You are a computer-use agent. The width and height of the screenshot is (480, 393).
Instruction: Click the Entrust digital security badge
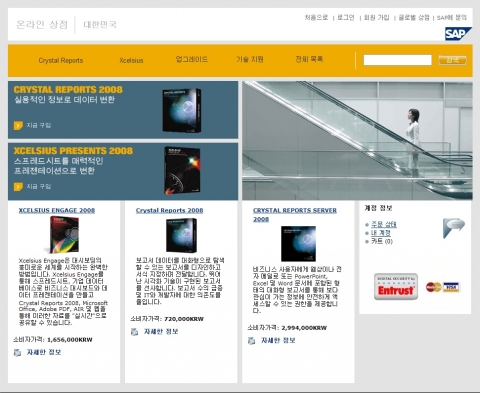pos(396,287)
